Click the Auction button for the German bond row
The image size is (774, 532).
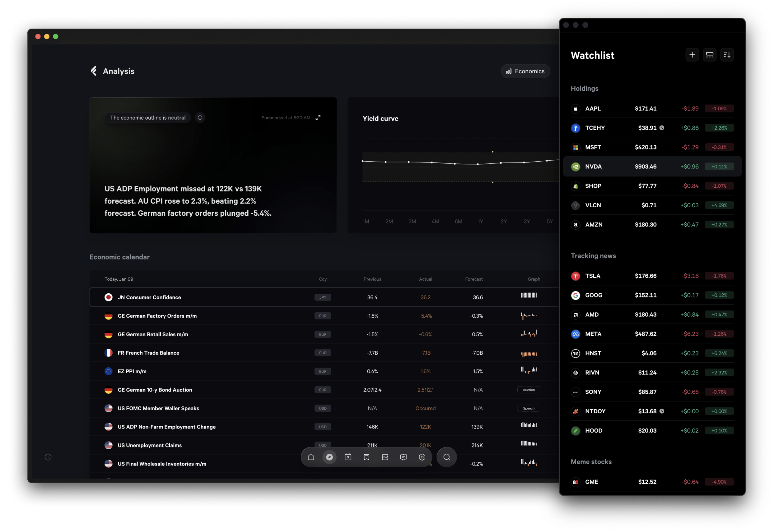(529, 390)
